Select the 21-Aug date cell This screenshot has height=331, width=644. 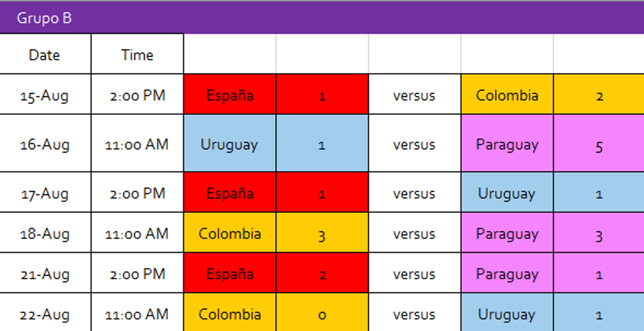45,274
